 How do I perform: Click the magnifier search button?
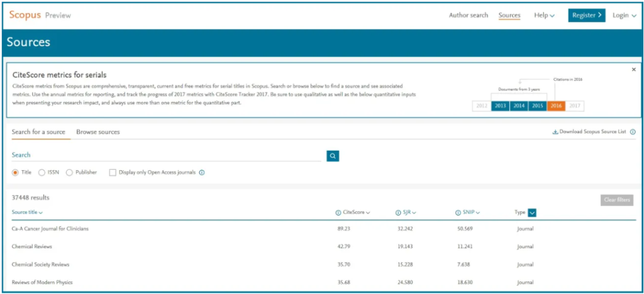(333, 156)
